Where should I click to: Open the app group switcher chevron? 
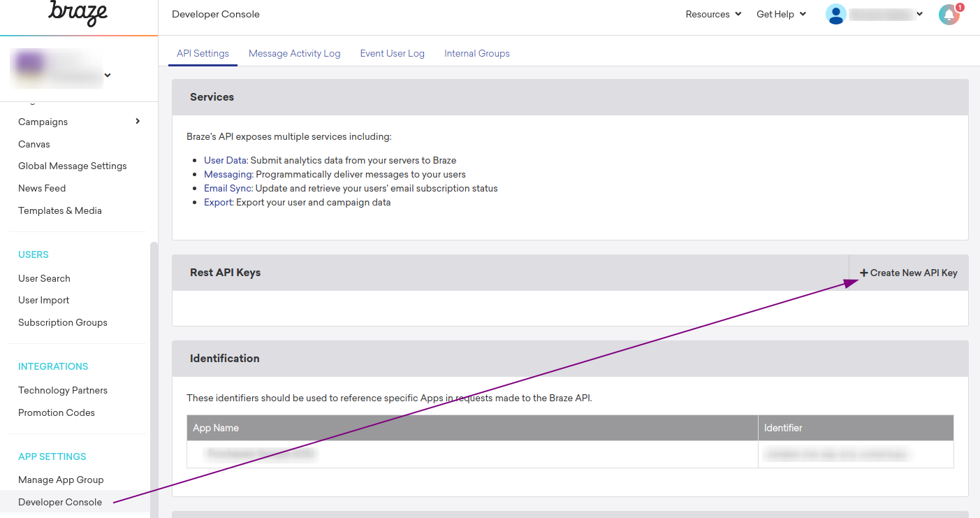pyautogui.click(x=108, y=75)
